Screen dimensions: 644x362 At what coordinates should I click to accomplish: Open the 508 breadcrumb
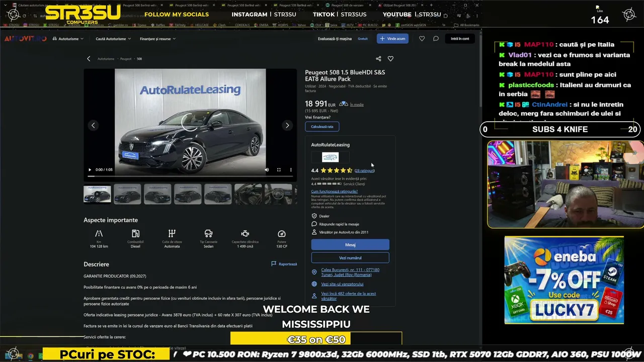pyautogui.click(x=139, y=59)
